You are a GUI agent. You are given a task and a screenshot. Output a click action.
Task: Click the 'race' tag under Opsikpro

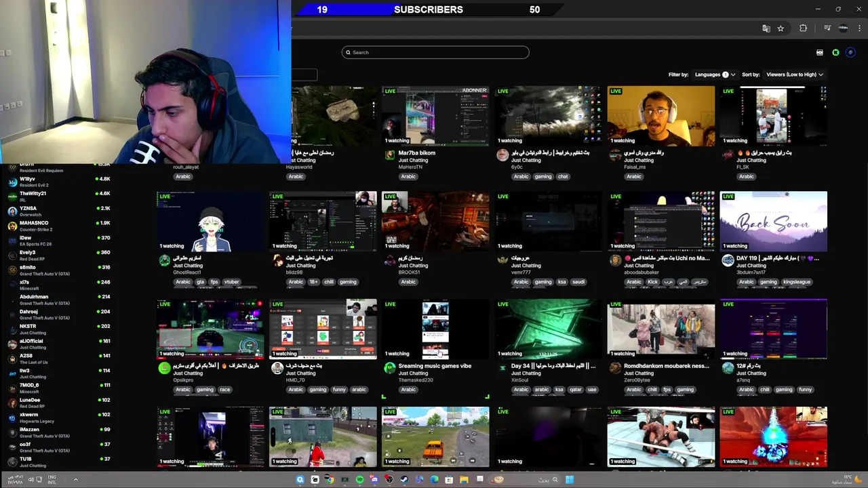click(225, 390)
